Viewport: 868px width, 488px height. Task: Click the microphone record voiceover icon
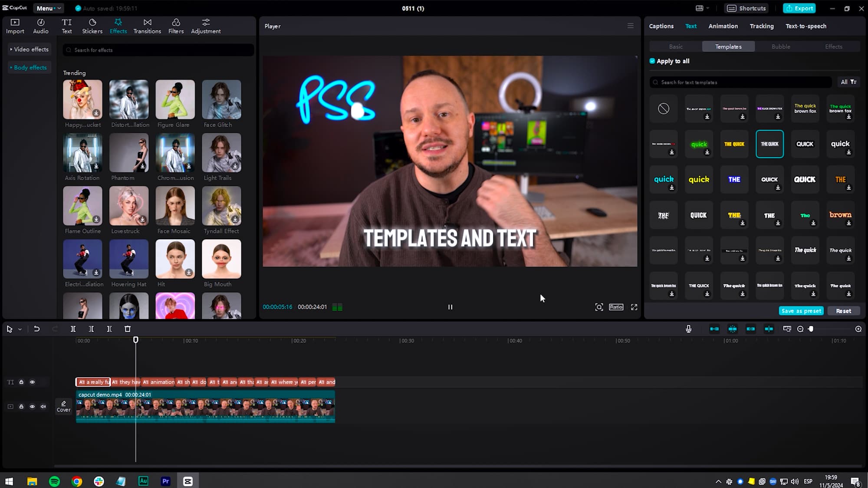(688, 329)
